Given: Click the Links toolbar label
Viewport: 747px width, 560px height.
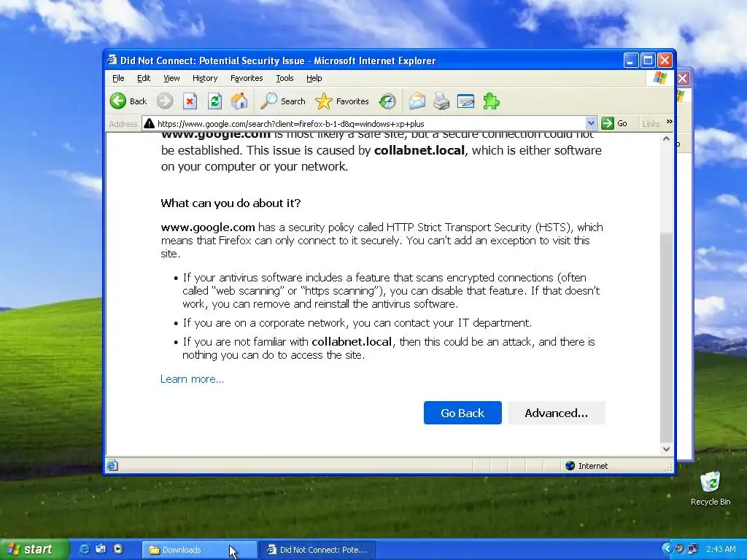Looking at the screenshot, I should [x=651, y=124].
